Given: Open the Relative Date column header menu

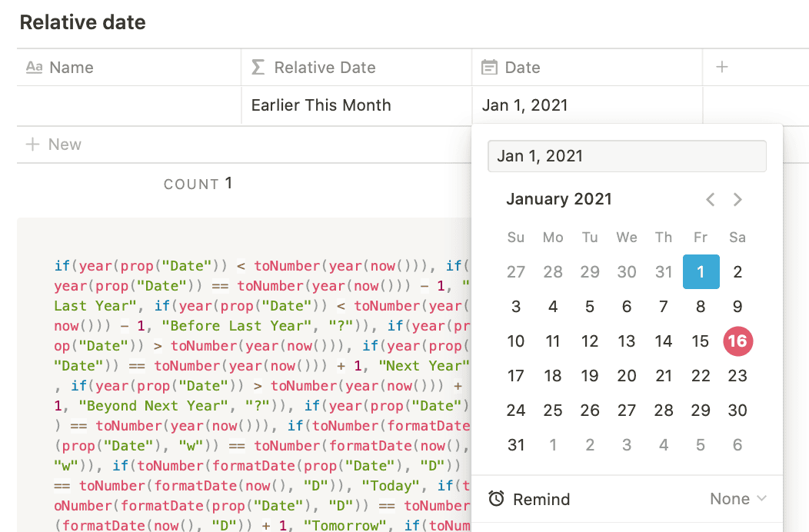Looking at the screenshot, I should click(325, 68).
